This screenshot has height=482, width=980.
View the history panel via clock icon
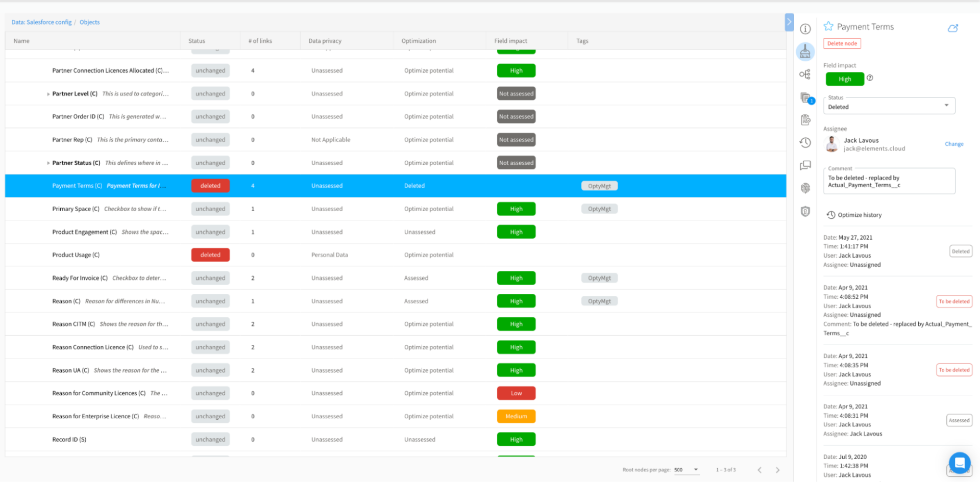click(x=805, y=142)
